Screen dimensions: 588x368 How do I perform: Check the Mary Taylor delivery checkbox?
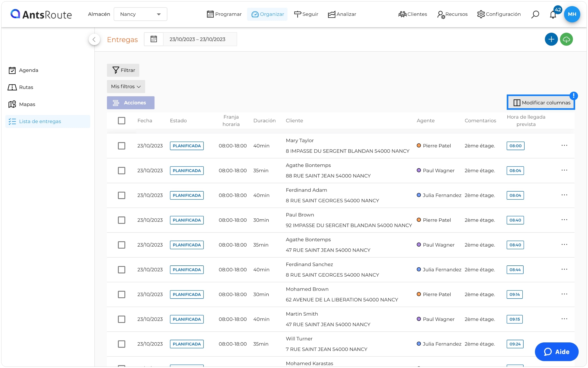122,146
